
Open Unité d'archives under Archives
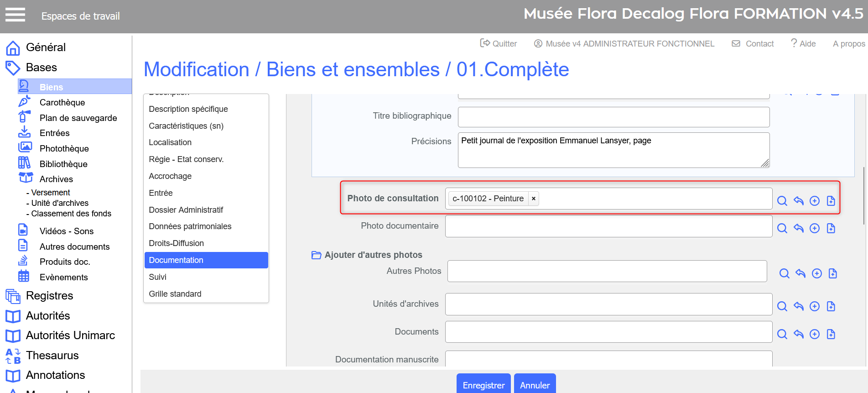pos(60,203)
